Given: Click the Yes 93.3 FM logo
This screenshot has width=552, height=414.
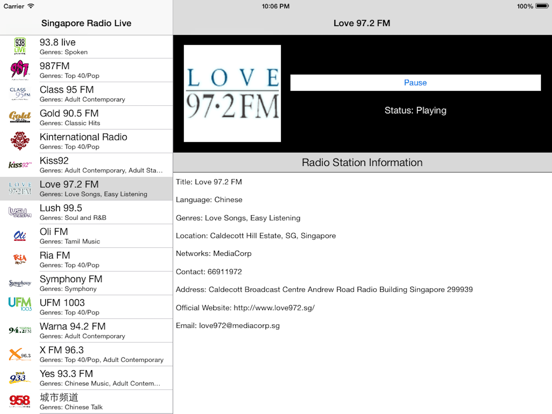Looking at the screenshot, I should [x=20, y=377].
